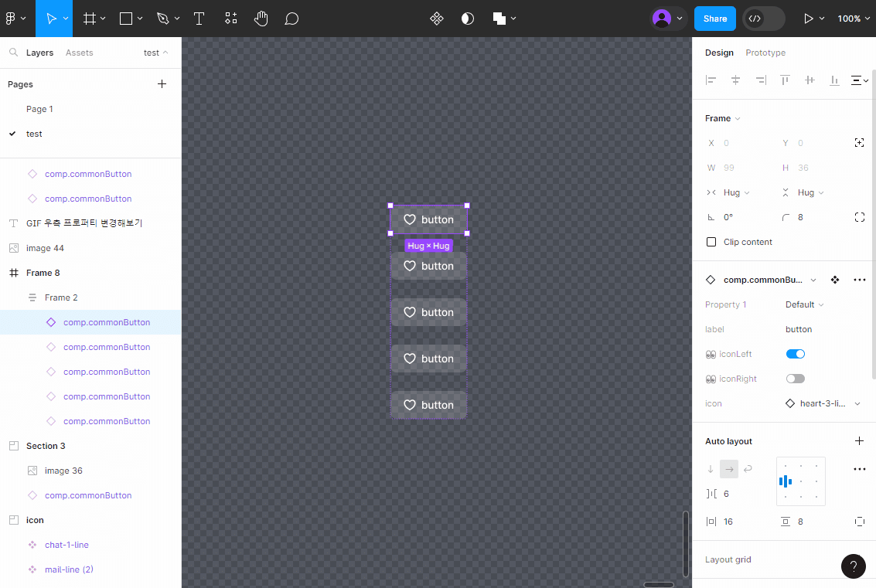Viewport: 876px width, 588px height.
Task: Click the auto layout alignment grid
Action: tap(800, 481)
